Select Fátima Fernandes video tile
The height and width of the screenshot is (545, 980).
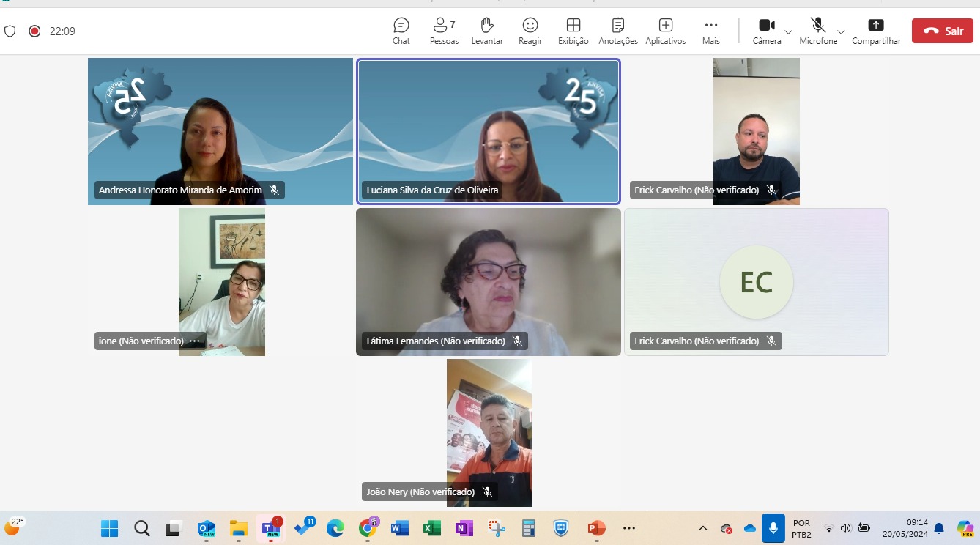pyautogui.click(x=488, y=282)
